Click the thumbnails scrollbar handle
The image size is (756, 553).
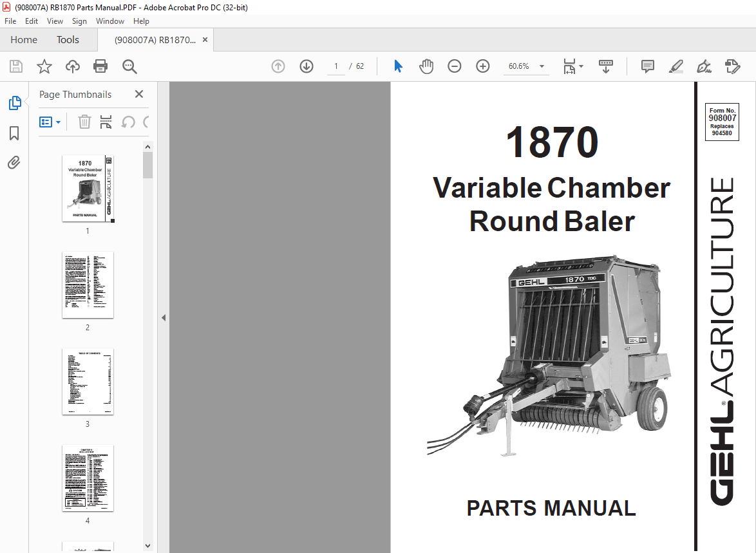pos(148,165)
